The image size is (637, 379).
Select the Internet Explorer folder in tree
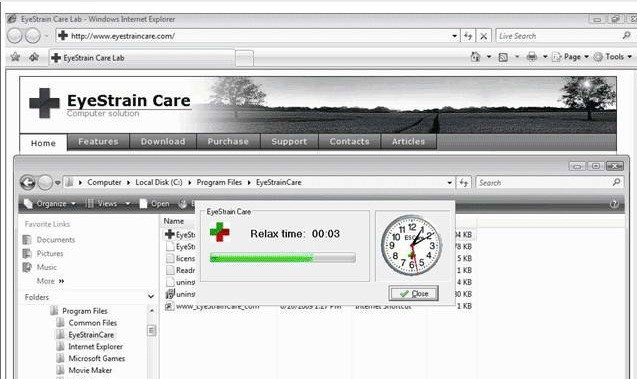coord(95,347)
